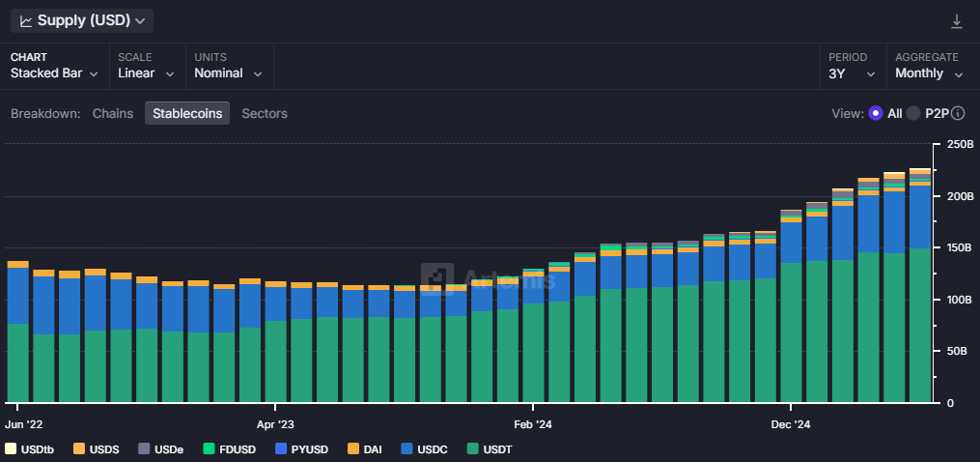Toggle USDC series in the legend
This screenshot has width=980, height=462.
click(406, 448)
